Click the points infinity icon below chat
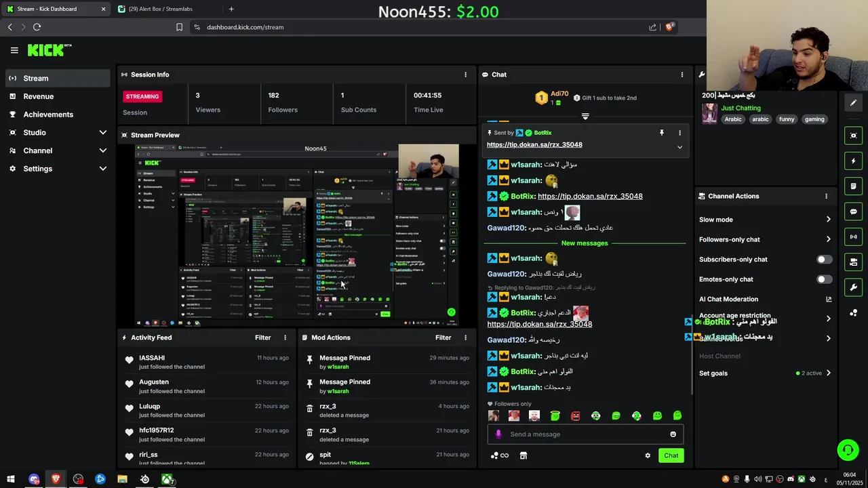This screenshot has width=868, height=488. click(500, 455)
